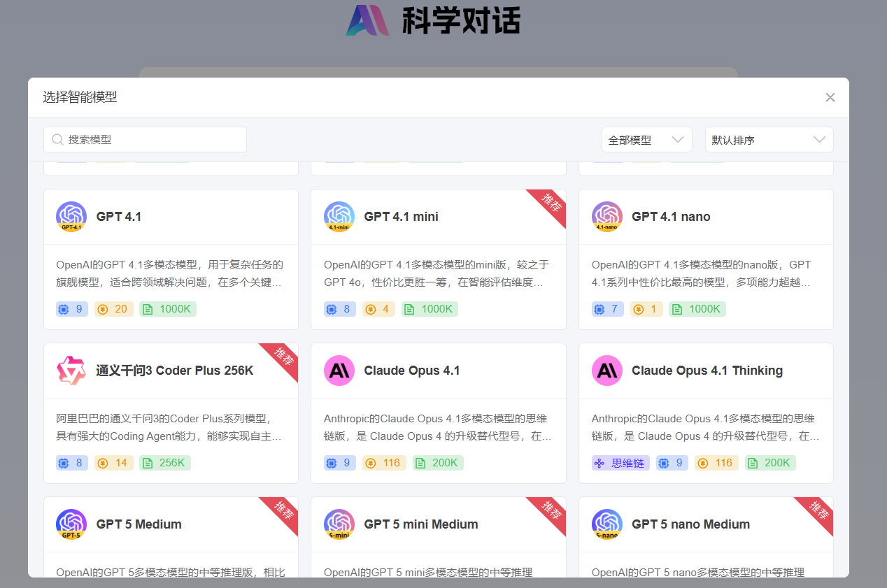Select the GPT 4.1 mini model title
This screenshot has width=887, height=588.
[x=401, y=217]
